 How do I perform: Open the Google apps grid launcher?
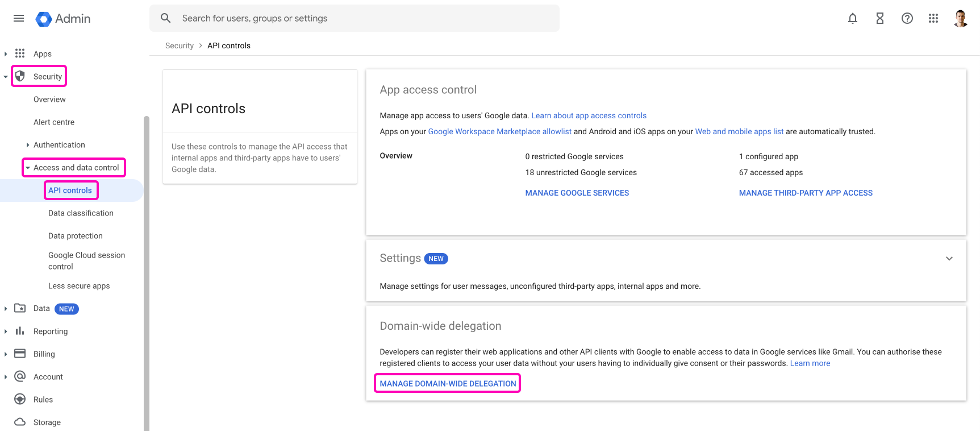pos(933,18)
